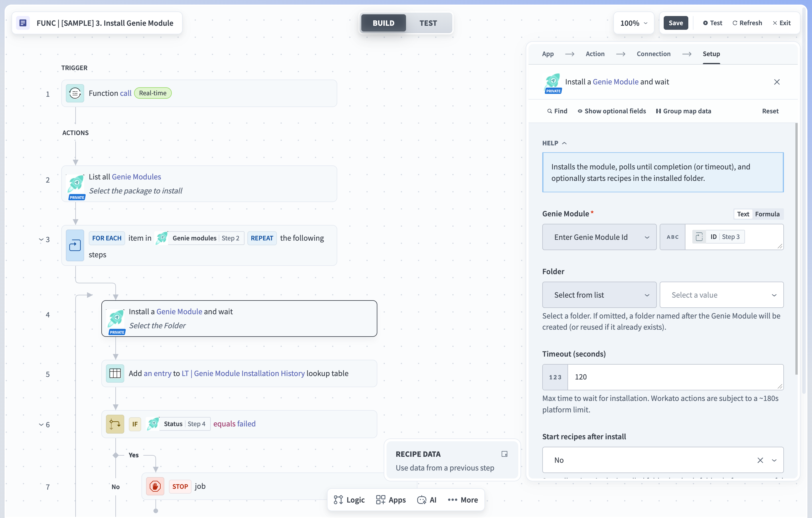The image size is (812, 518).
Task: Open Find in the setup panel
Action: pos(557,111)
